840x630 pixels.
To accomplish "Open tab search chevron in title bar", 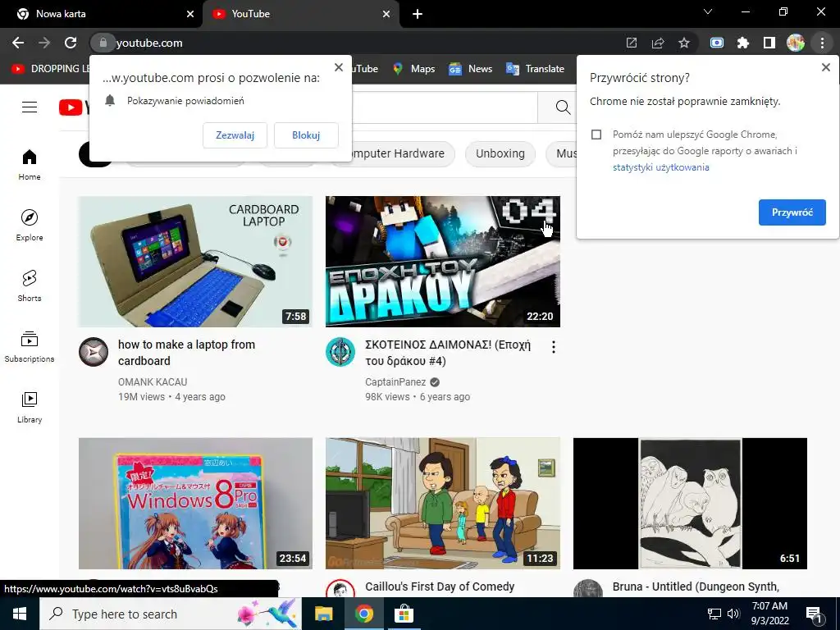I will click(708, 11).
